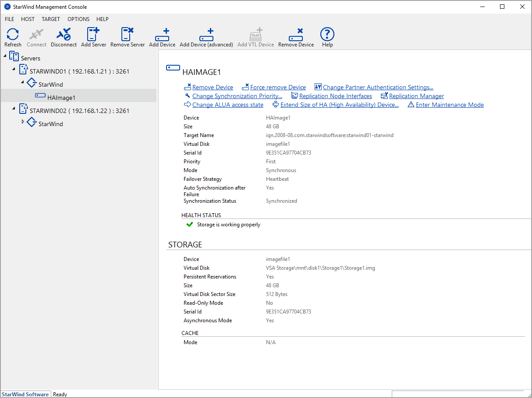Click the Add Device toolbar icon
This screenshot has height=398, width=532.
[x=162, y=35]
